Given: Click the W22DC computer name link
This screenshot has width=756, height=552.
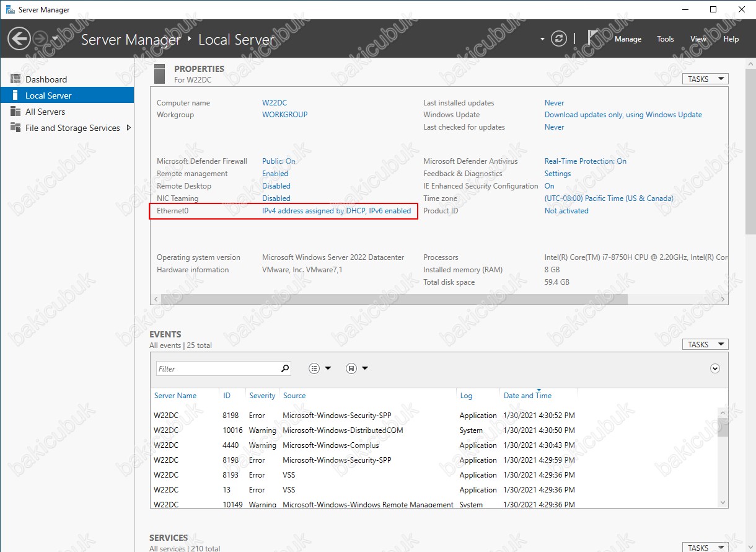Looking at the screenshot, I should (275, 103).
